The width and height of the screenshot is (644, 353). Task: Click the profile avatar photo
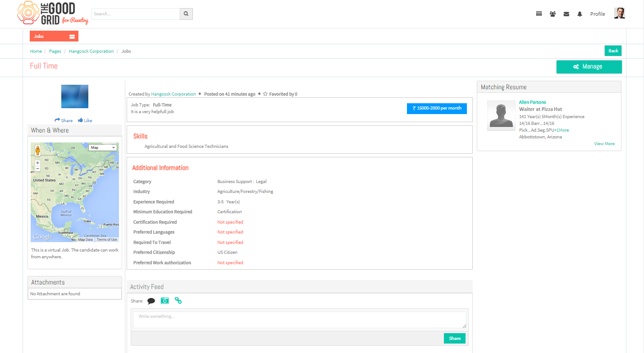(620, 13)
